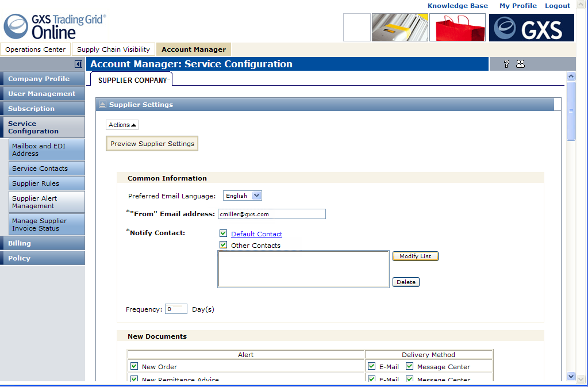Toggle the New Remittance Advice alert checkbox

pos(134,379)
